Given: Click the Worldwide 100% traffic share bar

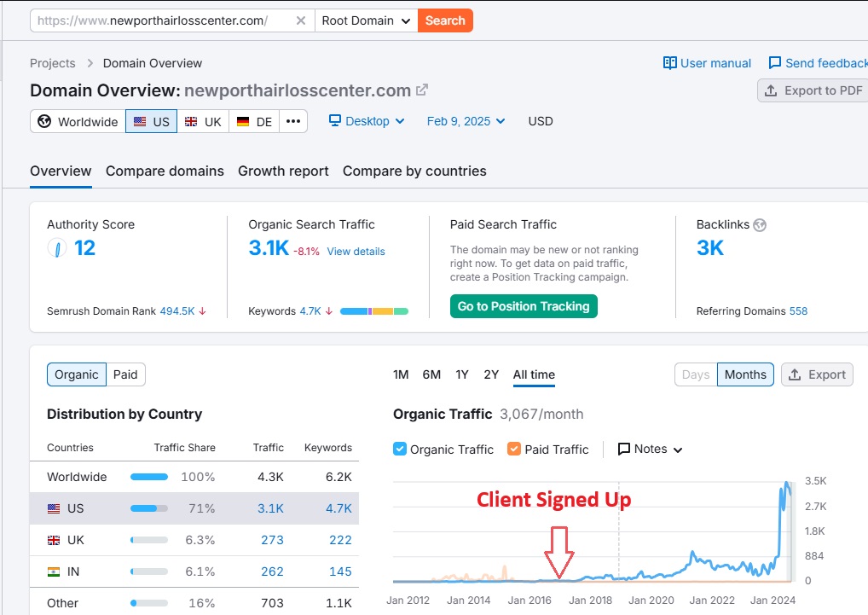Looking at the screenshot, I should [x=149, y=477].
